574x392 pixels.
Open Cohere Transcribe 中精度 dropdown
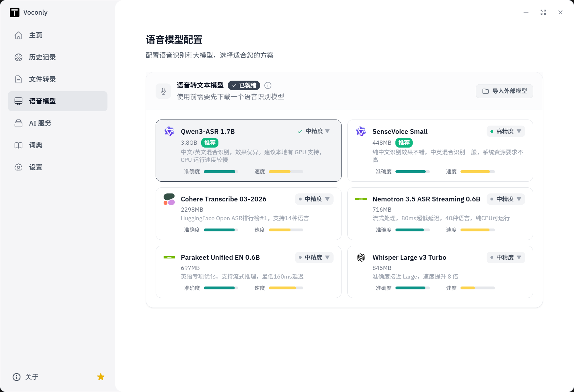pyautogui.click(x=314, y=199)
